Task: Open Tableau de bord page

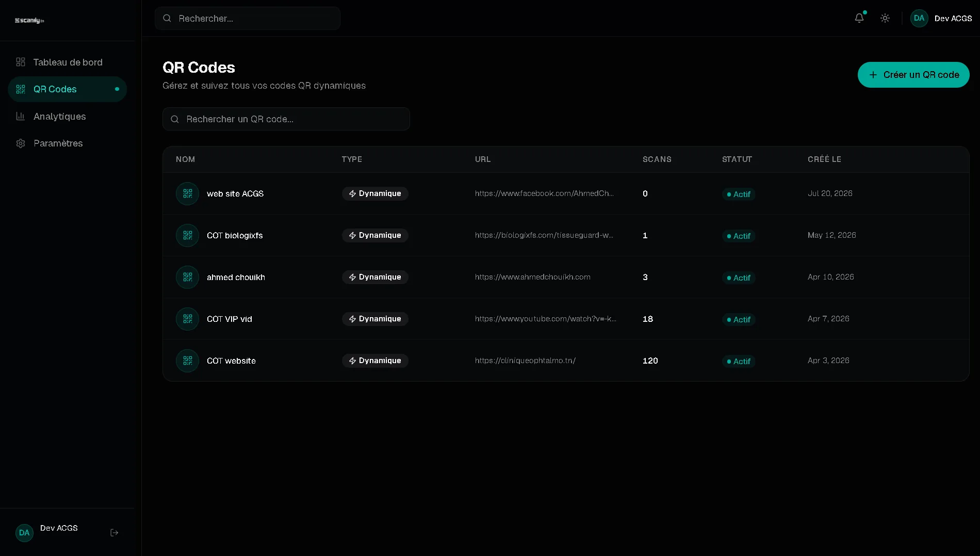Action: [67, 62]
